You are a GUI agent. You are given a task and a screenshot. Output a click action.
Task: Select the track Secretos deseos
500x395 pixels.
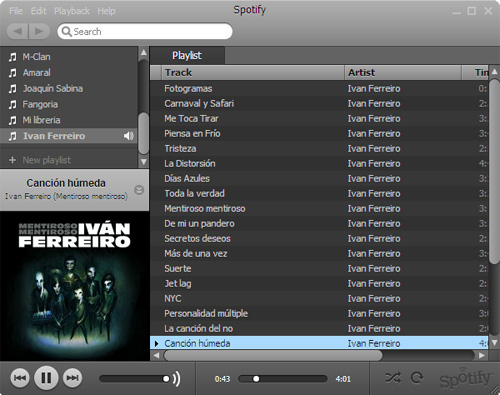319,239
